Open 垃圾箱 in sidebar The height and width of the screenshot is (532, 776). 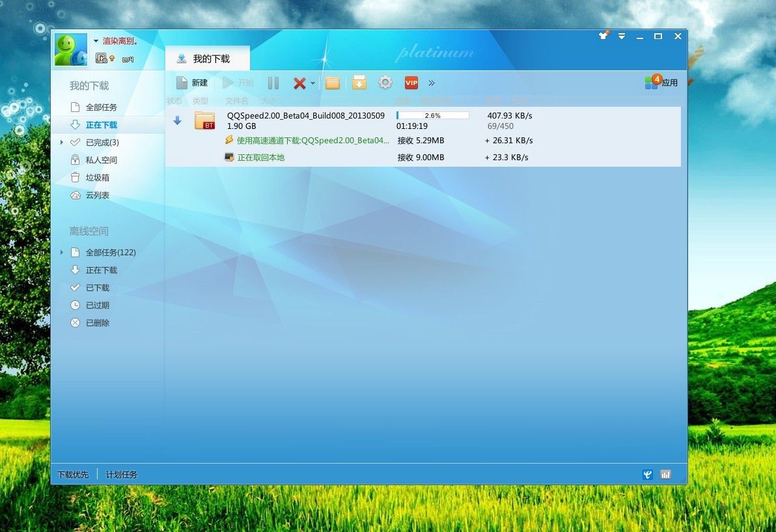click(97, 178)
